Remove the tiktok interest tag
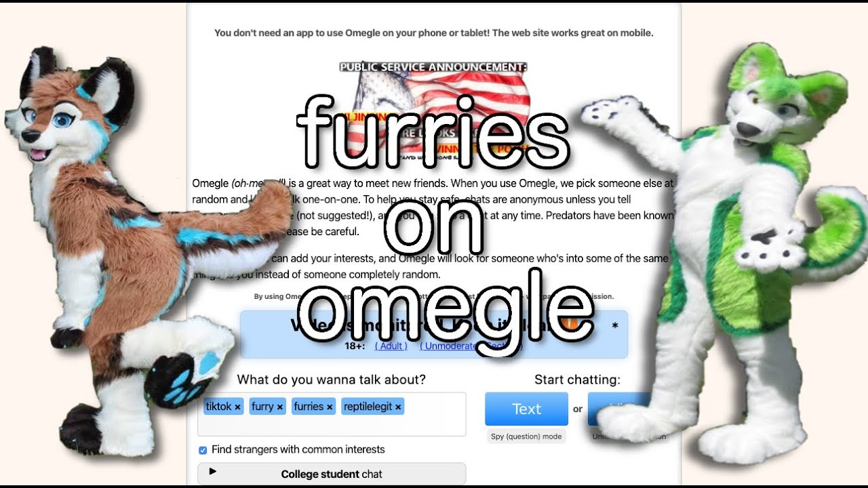868x488 pixels. pos(237,407)
